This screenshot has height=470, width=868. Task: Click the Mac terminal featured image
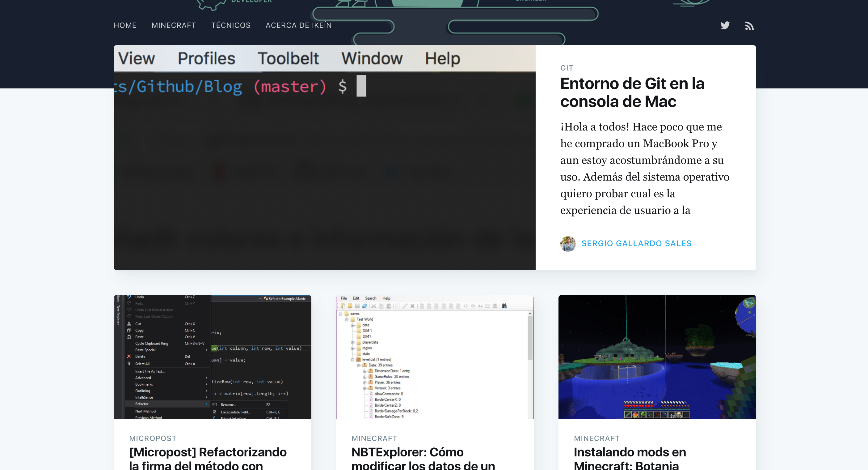tap(324, 158)
